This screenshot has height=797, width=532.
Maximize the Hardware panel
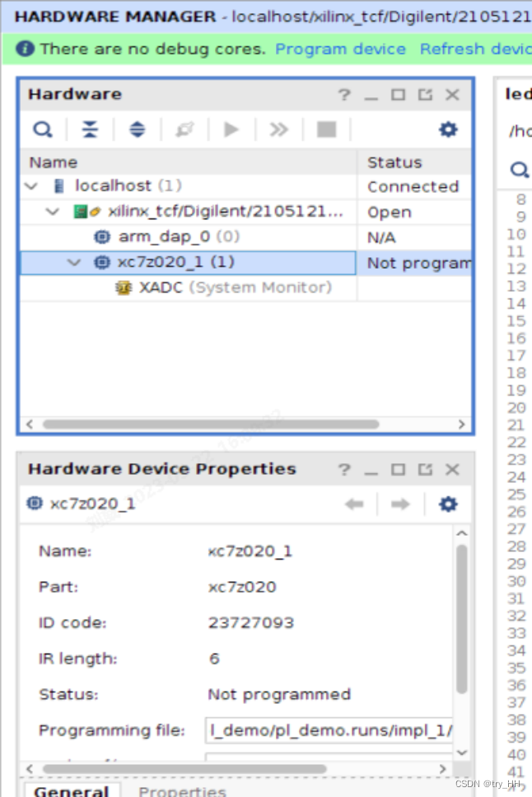(399, 95)
